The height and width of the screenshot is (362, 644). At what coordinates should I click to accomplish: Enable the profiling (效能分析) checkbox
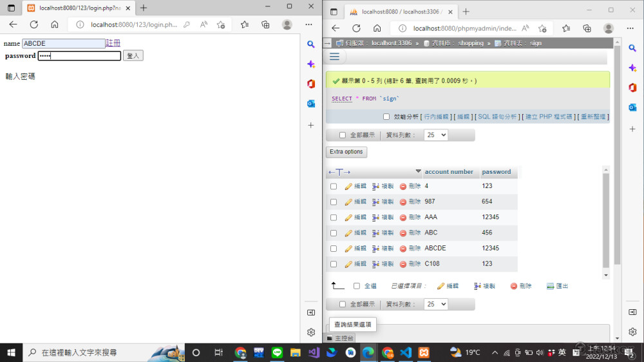(x=386, y=117)
